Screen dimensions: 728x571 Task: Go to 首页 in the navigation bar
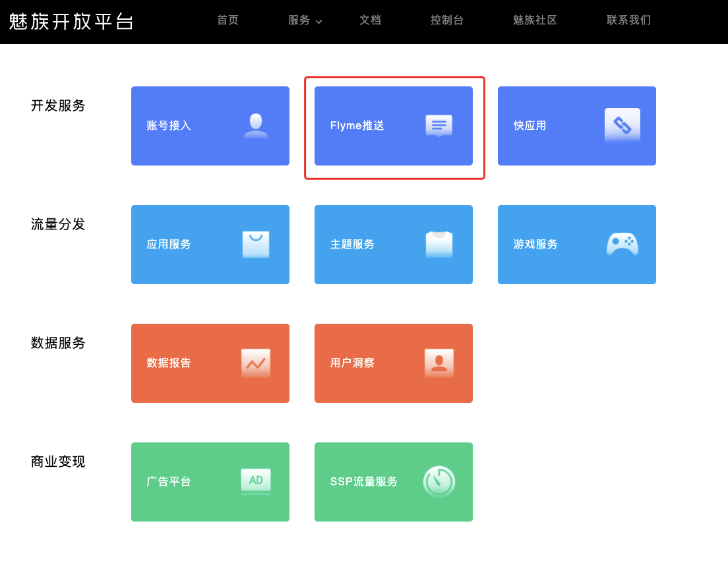pyautogui.click(x=228, y=20)
